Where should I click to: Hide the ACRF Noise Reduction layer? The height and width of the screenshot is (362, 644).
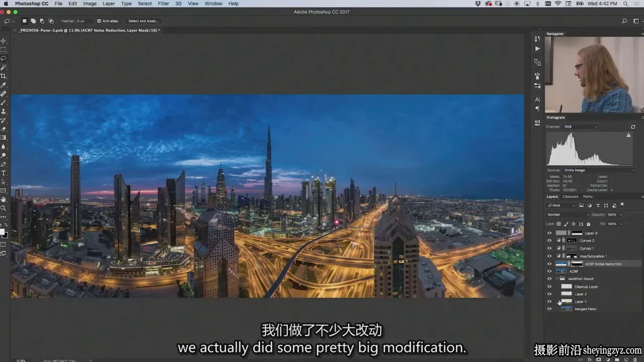point(549,264)
